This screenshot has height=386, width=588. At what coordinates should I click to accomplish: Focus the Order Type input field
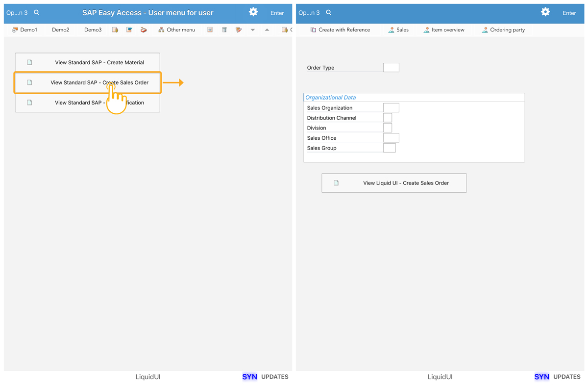pos(391,68)
